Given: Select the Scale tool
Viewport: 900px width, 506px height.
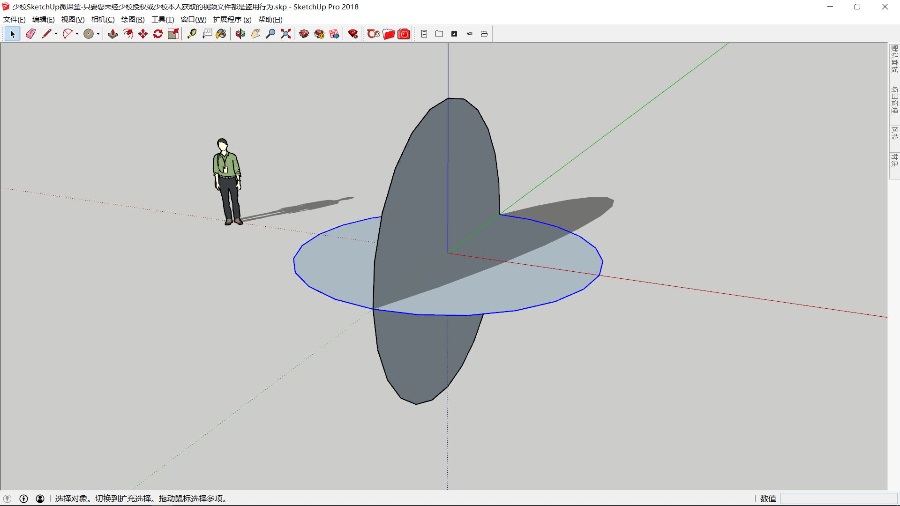Looking at the screenshot, I should coord(173,34).
